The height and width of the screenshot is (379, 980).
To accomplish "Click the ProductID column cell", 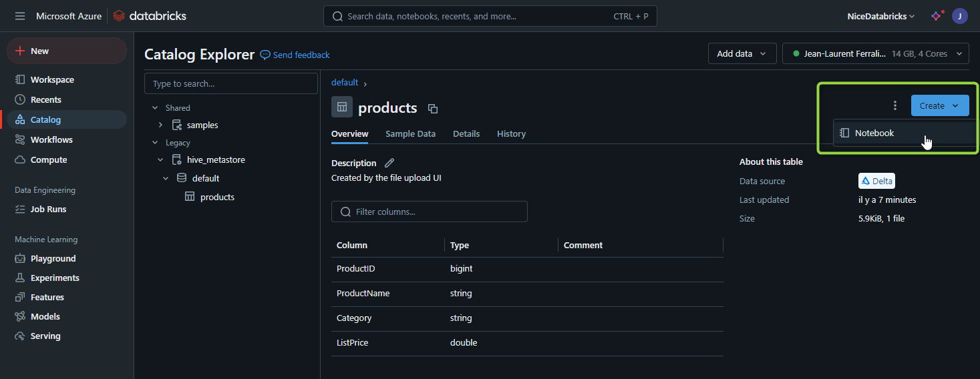I will pos(356,268).
